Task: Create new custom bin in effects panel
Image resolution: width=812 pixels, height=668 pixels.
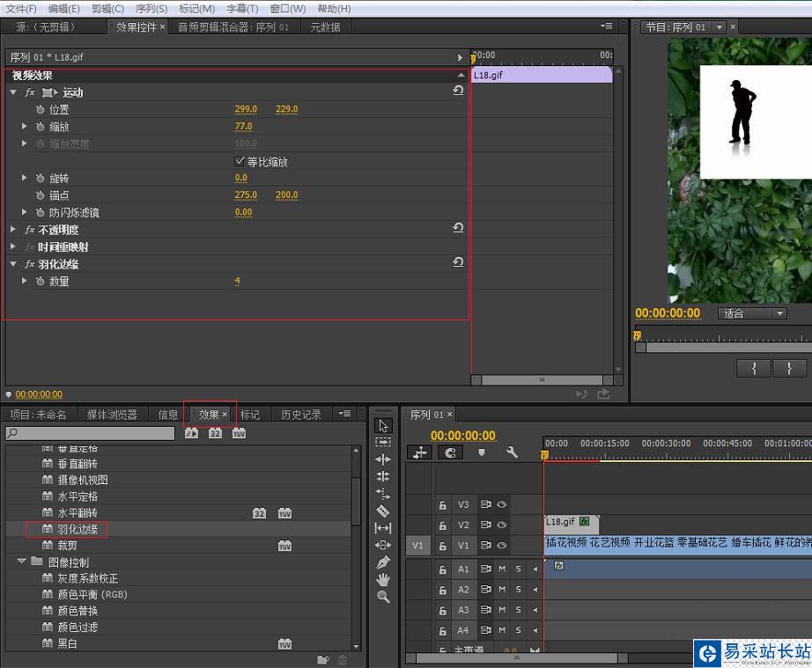Action: pos(323,660)
